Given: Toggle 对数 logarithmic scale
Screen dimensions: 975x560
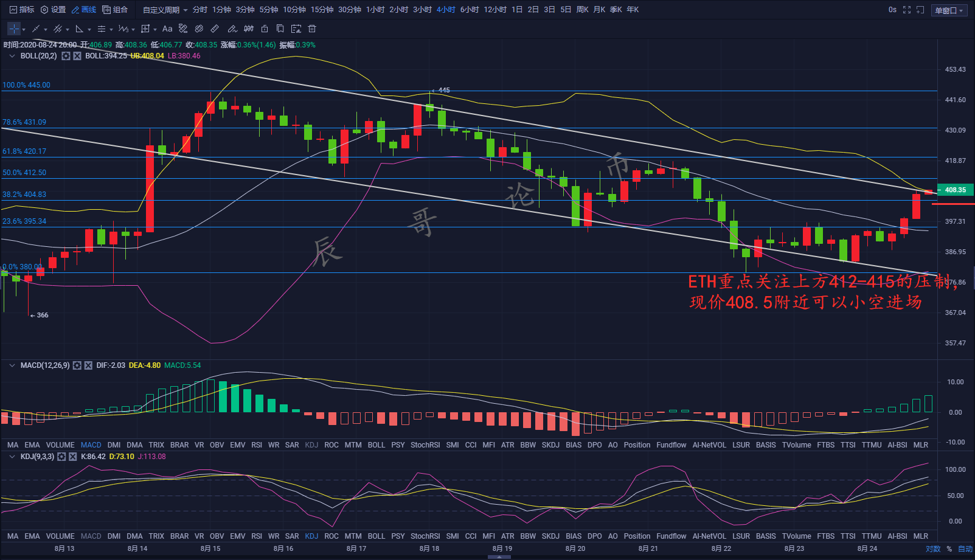Looking at the screenshot, I should coord(933,549).
